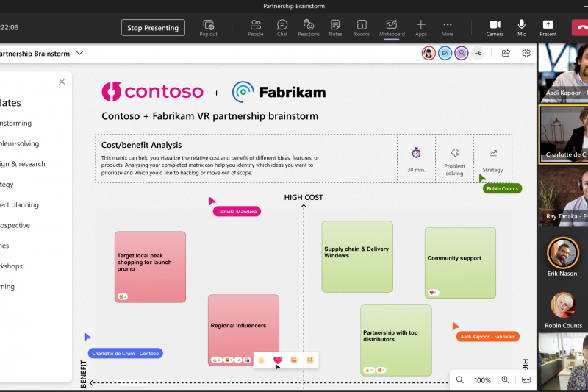Select the Project planning category

click(x=20, y=204)
